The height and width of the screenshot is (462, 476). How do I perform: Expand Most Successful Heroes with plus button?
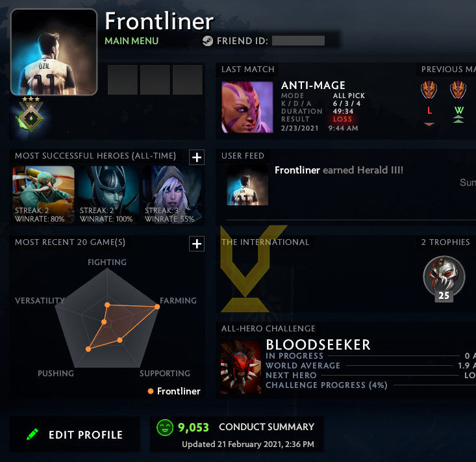tap(197, 157)
